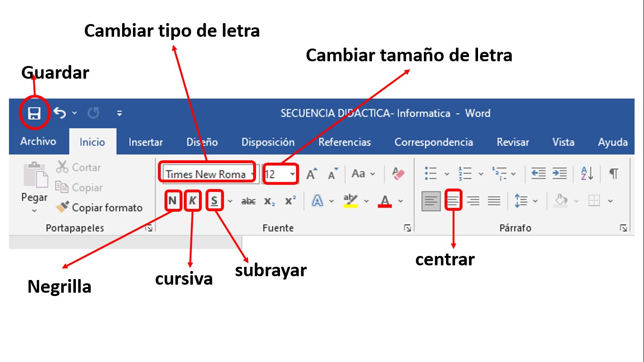
Task: Open the Referencias tab
Action: (345, 142)
